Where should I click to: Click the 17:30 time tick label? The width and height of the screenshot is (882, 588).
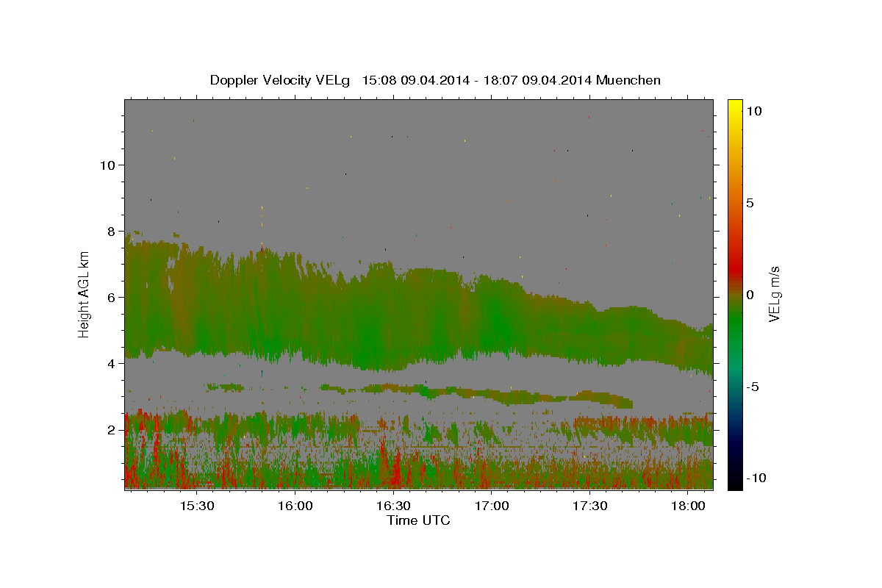(589, 506)
